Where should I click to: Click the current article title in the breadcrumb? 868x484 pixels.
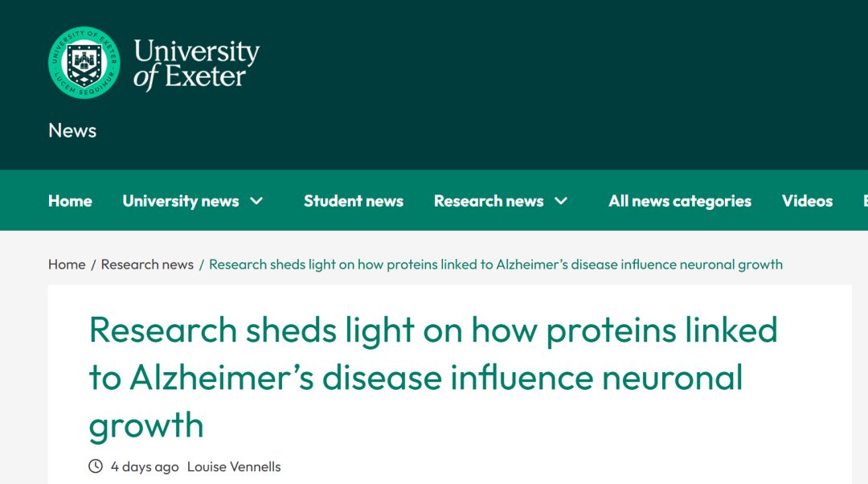click(495, 265)
